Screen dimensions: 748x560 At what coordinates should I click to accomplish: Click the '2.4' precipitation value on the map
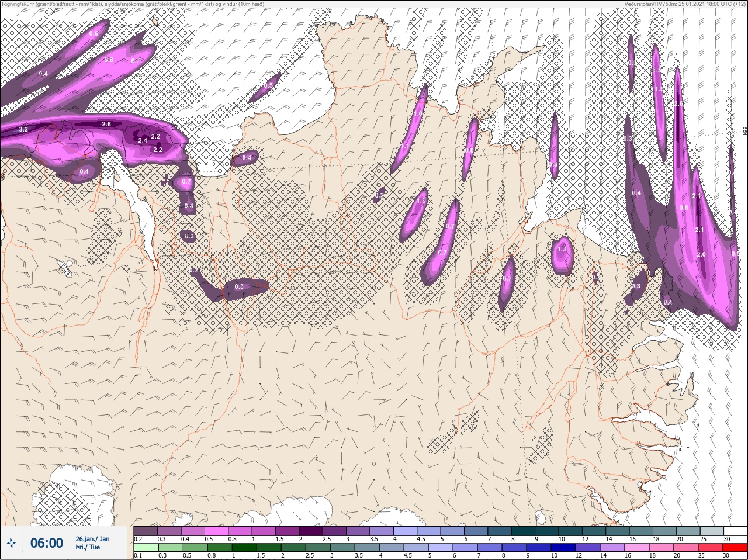point(143,140)
